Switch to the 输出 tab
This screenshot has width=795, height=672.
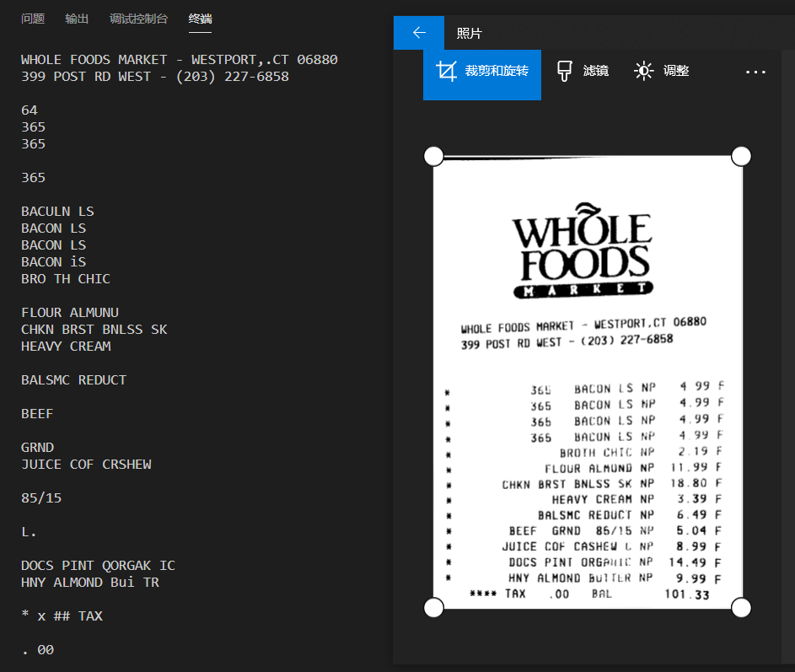77,19
